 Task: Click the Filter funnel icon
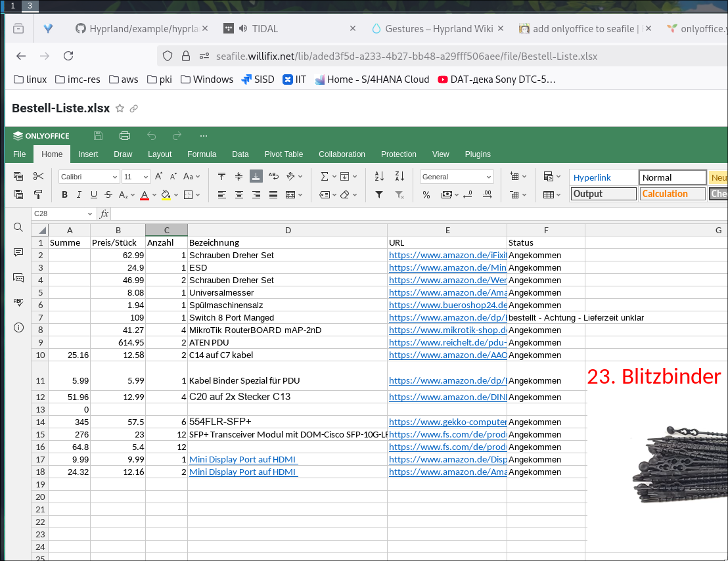coord(379,194)
